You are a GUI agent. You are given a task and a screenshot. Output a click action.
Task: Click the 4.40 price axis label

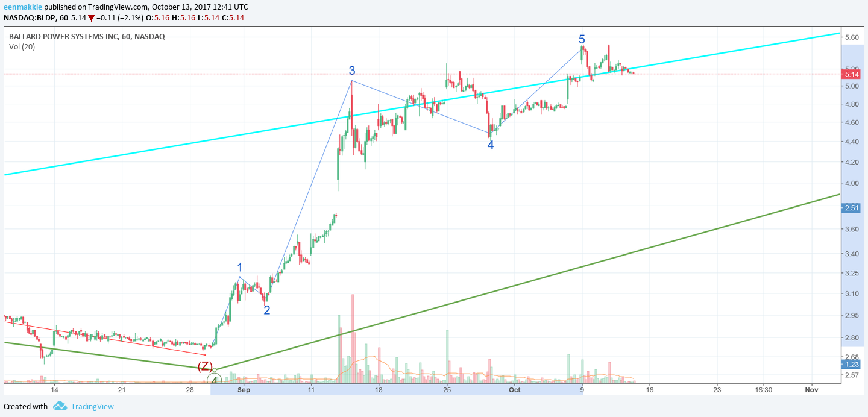(x=852, y=142)
